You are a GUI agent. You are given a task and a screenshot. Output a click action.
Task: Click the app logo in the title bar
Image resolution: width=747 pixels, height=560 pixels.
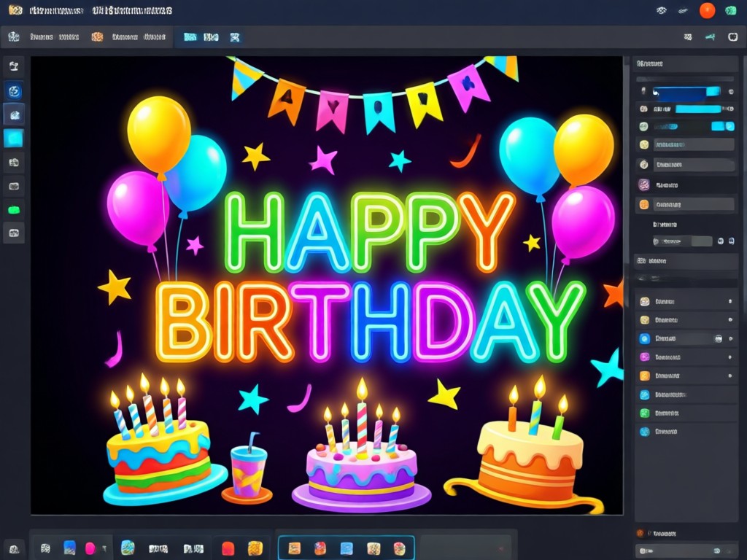[x=15, y=10]
